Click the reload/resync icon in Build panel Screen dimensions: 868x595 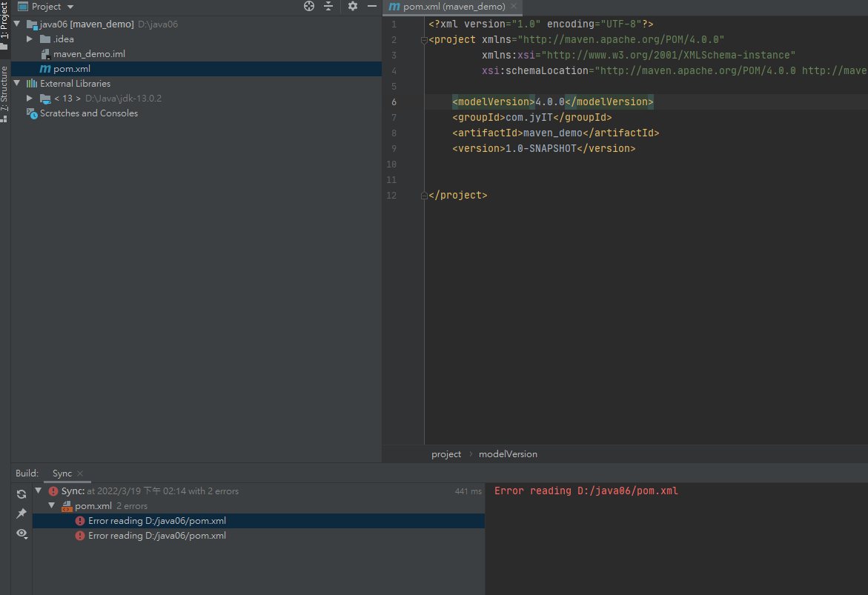coord(21,493)
